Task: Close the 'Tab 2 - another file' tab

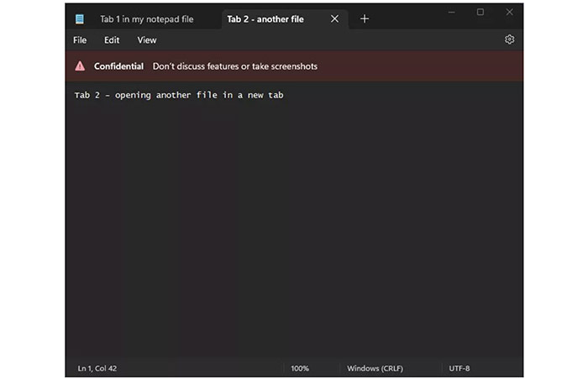Action: click(x=334, y=18)
